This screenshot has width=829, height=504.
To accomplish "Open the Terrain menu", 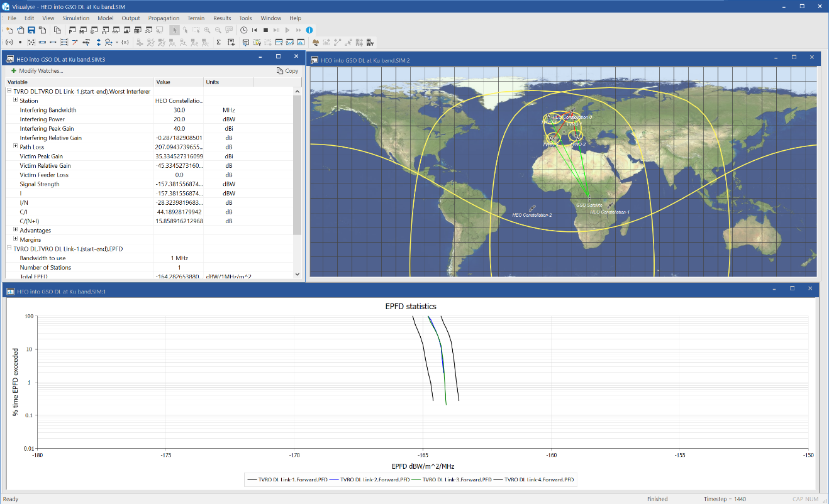I will pos(196,18).
